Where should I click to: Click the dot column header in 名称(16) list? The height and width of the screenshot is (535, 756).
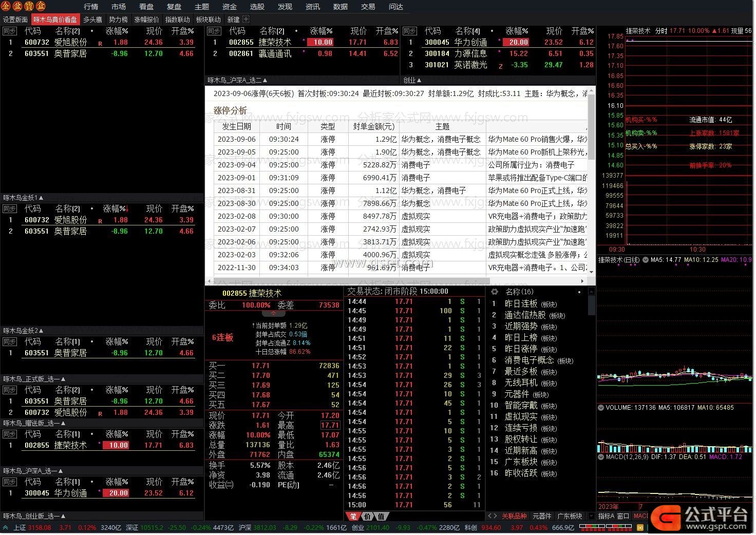click(579, 292)
